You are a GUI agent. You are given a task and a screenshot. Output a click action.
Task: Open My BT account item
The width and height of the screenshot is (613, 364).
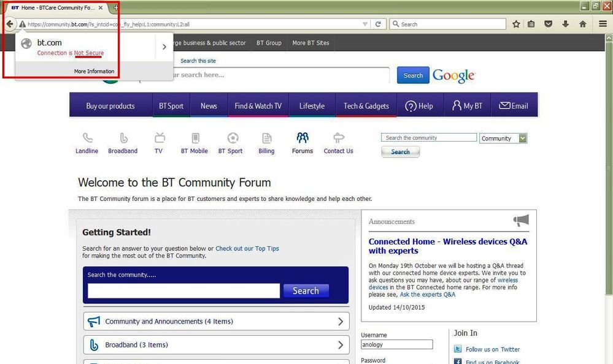(467, 106)
